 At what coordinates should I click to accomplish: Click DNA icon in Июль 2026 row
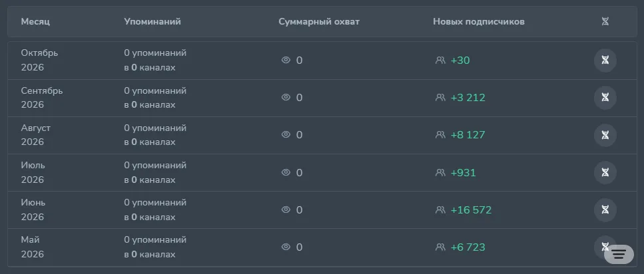click(605, 172)
